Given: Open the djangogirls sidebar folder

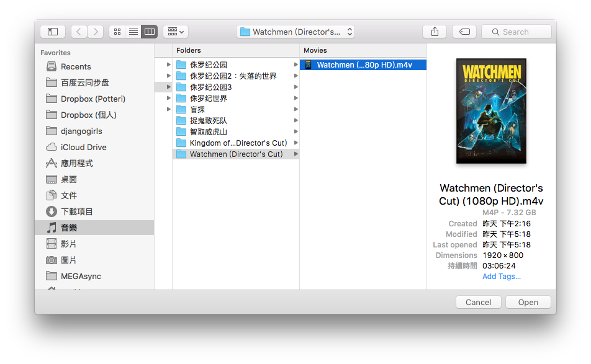Looking at the screenshot, I should pyautogui.click(x=94, y=131).
